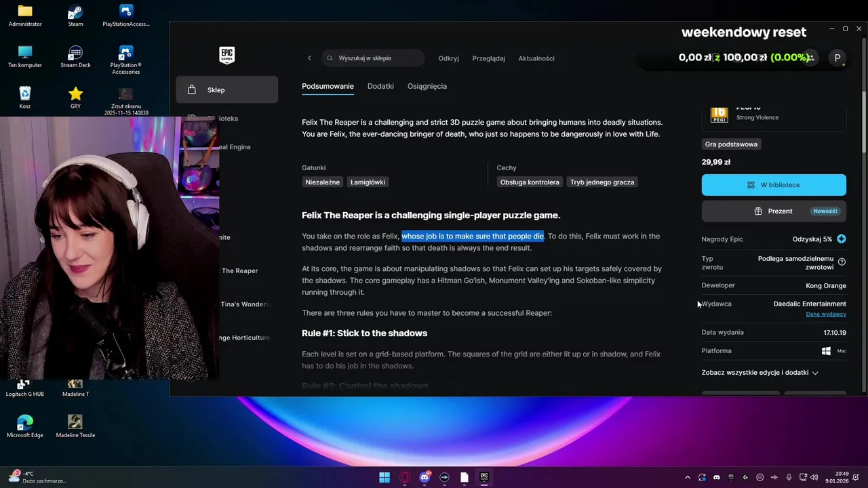Image resolution: width=868 pixels, height=488 pixels.
Task: Select the Obsługa kontrolera feature tag
Action: 530,182
